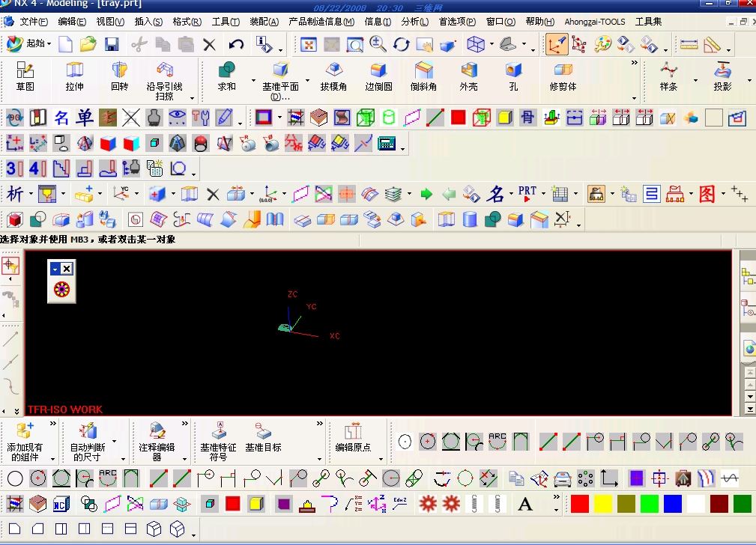This screenshot has width=756, height=545.
Task: Select 沿导引线扫掠 sweep tool
Action: (x=164, y=81)
